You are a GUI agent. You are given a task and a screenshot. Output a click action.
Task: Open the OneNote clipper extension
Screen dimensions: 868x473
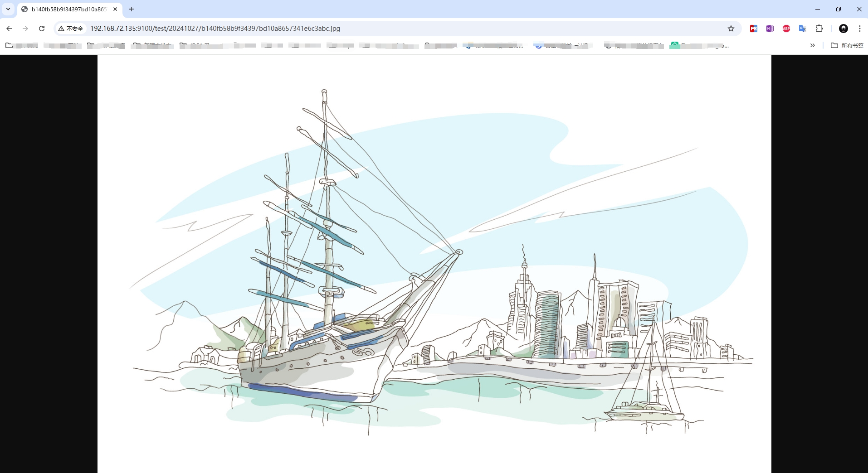770,29
